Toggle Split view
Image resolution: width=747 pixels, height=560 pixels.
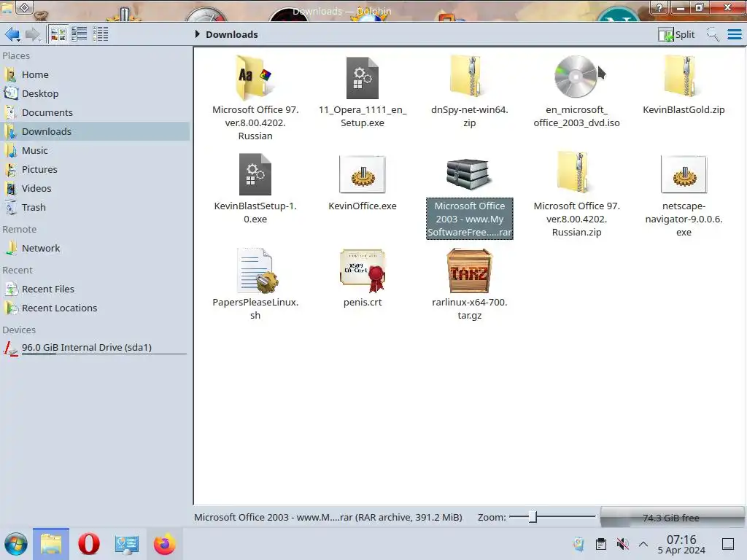pos(676,35)
